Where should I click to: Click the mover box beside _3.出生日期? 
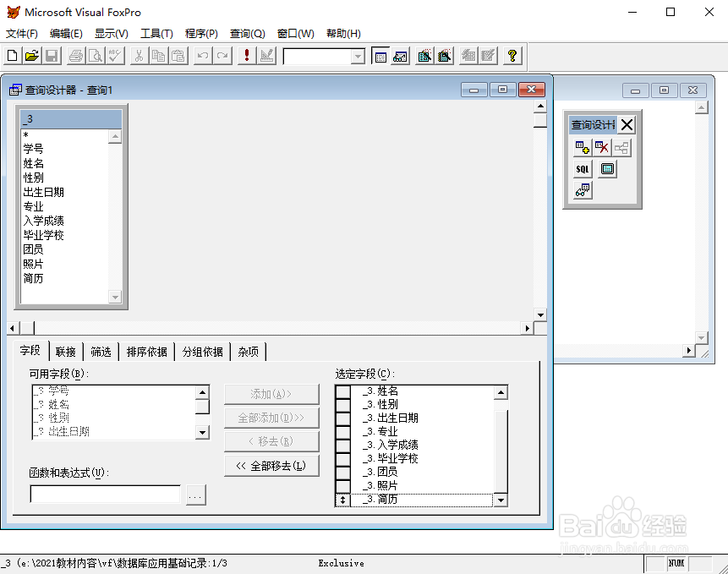click(342, 418)
